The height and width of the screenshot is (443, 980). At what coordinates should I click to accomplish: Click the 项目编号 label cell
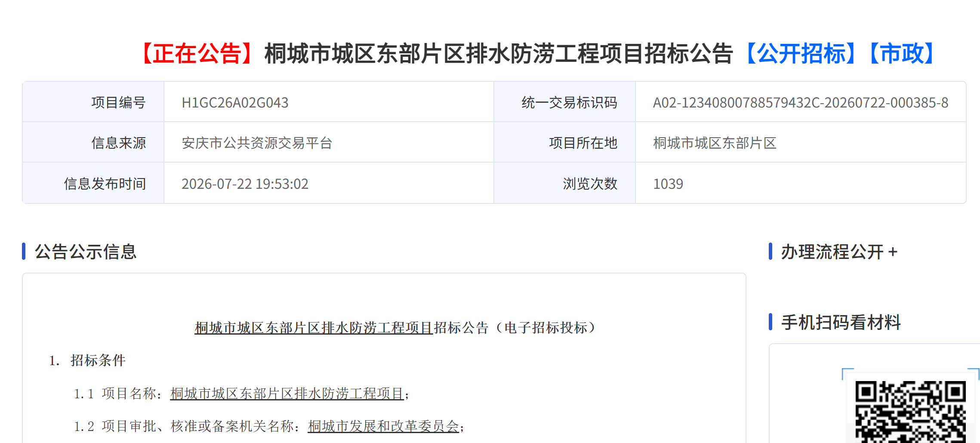(93, 102)
